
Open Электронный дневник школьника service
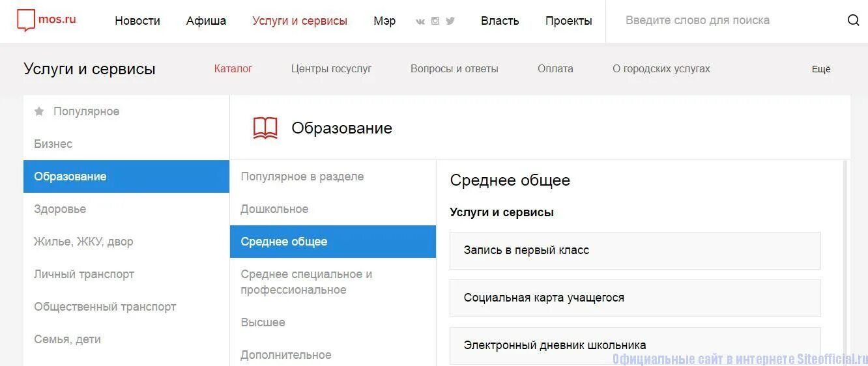pos(635,346)
